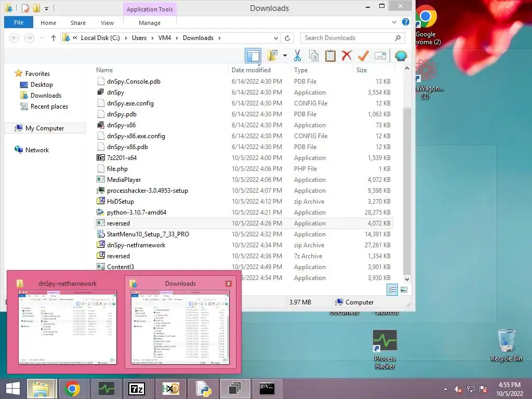
Task: Click the VM4 breadcrumb segment
Action: (x=165, y=38)
